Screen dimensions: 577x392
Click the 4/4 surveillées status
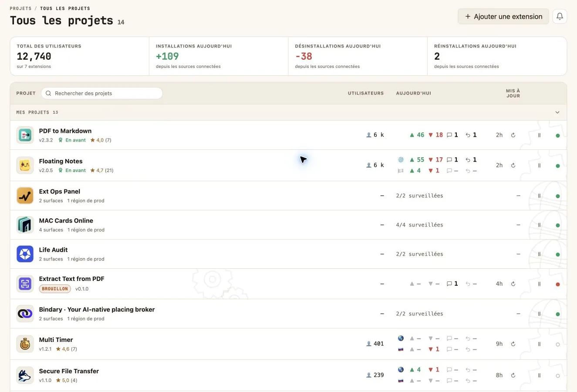419,225
